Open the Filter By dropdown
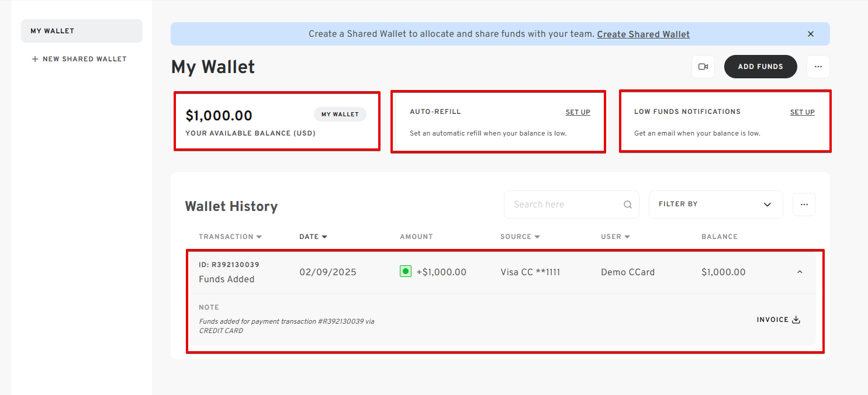The image size is (868, 395). pyautogui.click(x=716, y=205)
